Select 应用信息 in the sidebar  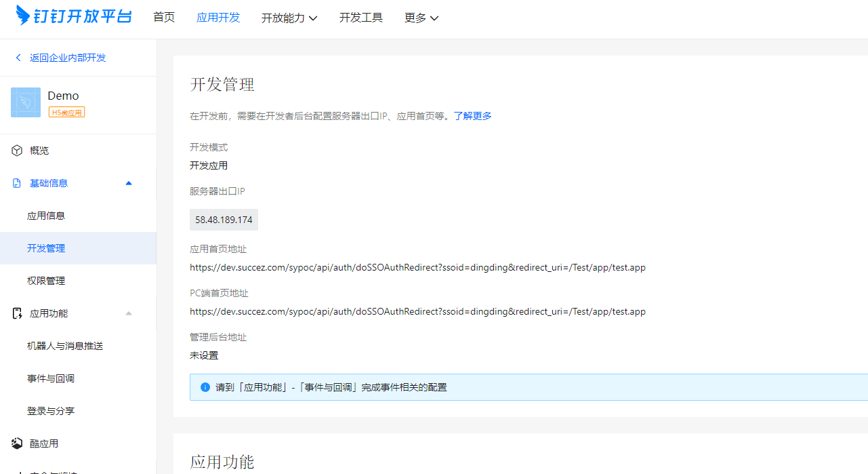43,215
